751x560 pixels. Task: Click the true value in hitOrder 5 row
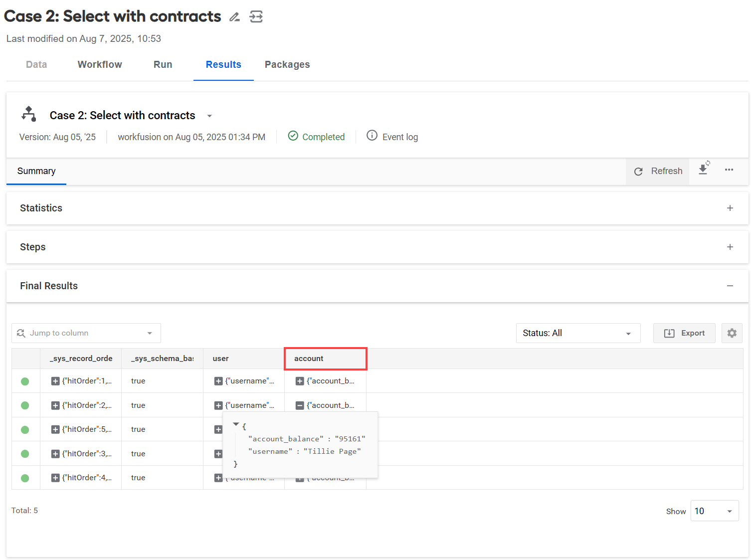[138, 429]
